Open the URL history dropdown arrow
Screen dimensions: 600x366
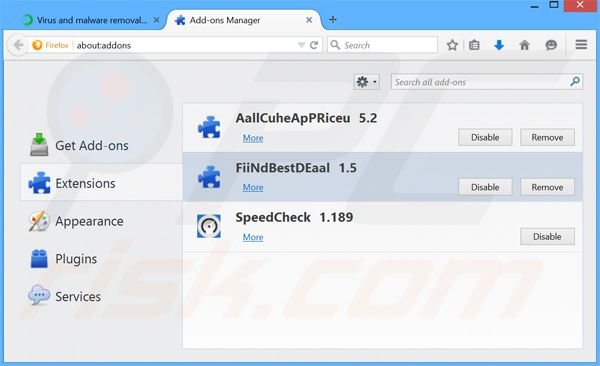click(x=302, y=45)
